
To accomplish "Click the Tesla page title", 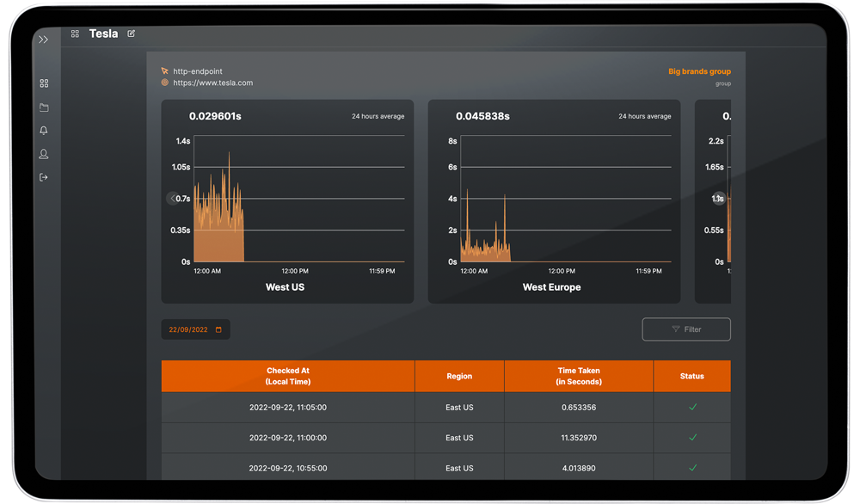I will (104, 34).
